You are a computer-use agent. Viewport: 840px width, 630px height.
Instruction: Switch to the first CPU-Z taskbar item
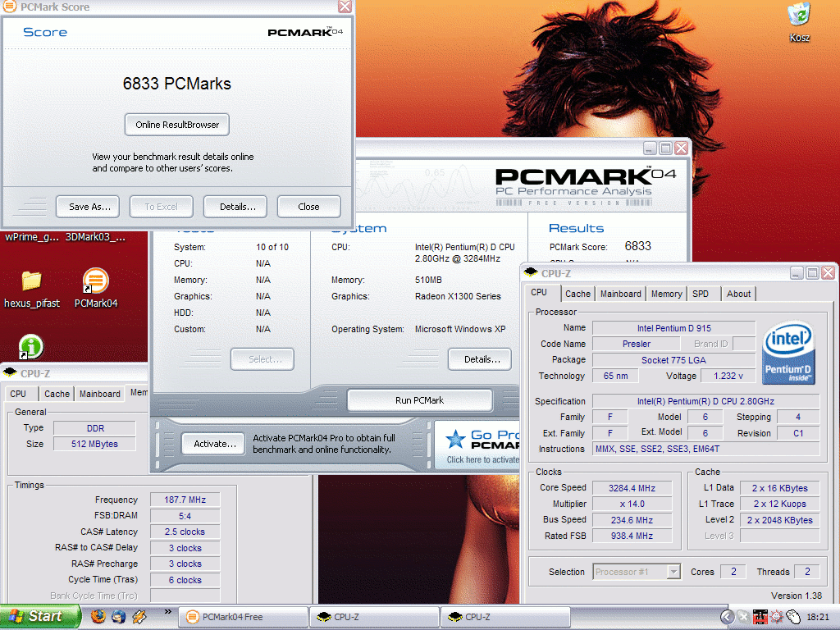click(x=374, y=617)
